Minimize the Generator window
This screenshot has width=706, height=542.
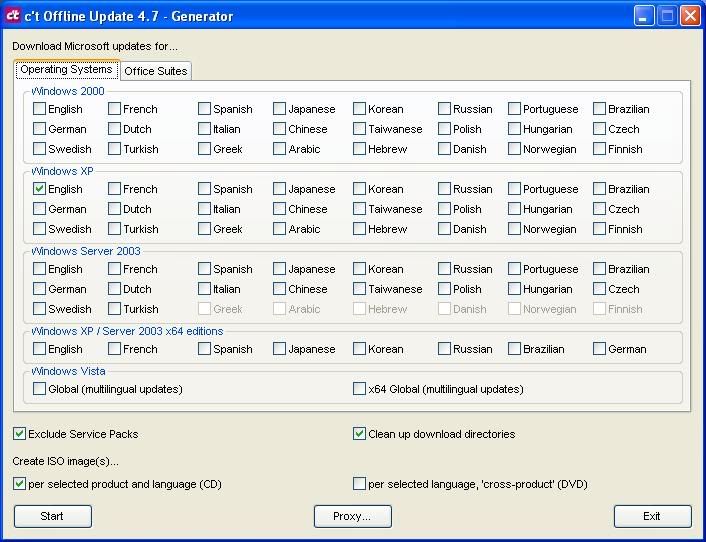click(644, 16)
